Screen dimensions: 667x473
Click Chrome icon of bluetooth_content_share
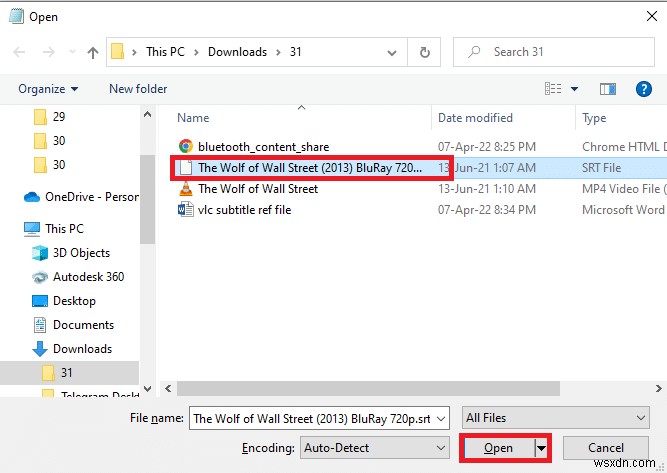tap(185, 146)
